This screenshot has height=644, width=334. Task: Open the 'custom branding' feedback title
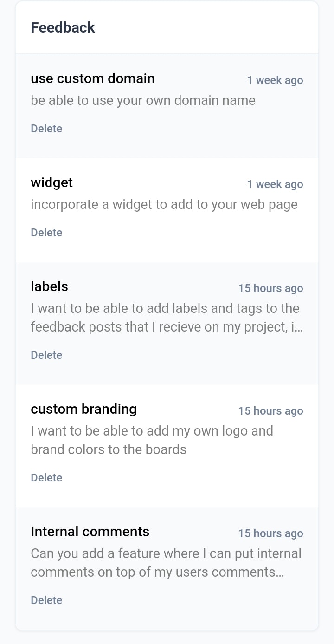point(84,409)
